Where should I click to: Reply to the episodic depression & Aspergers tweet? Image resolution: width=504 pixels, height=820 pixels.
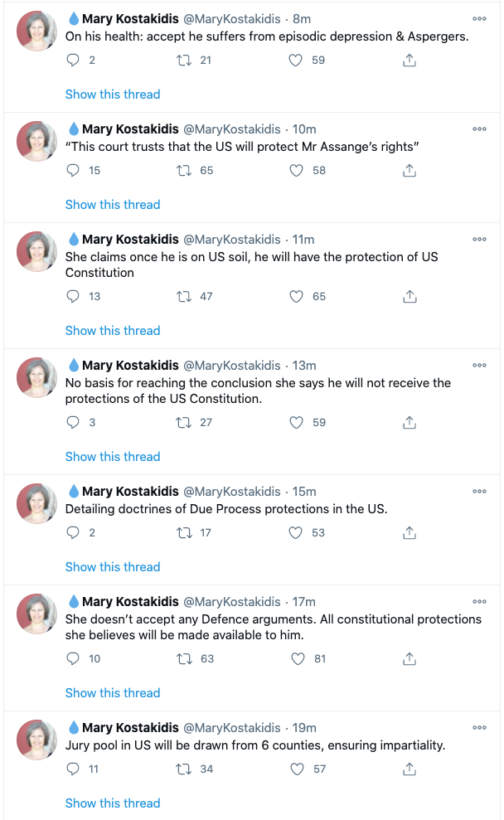pos(73,61)
